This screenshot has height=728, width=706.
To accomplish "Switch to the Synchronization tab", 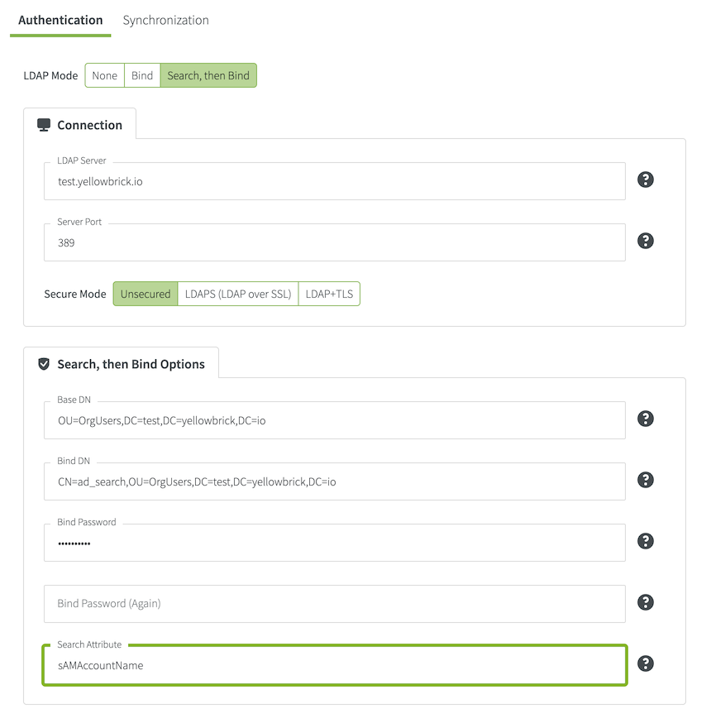I will 165,20.
